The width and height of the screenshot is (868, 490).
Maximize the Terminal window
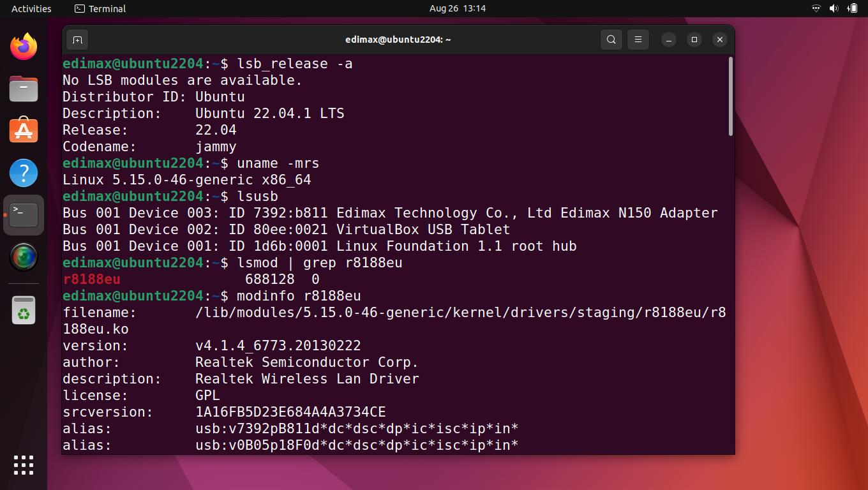tap(694, 40)
